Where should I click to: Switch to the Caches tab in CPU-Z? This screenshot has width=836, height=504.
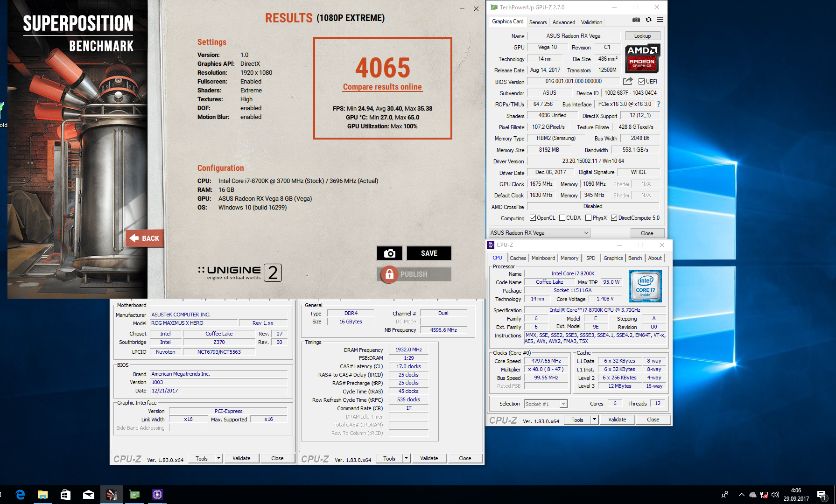pyautogui.click(x=518, y=258)
